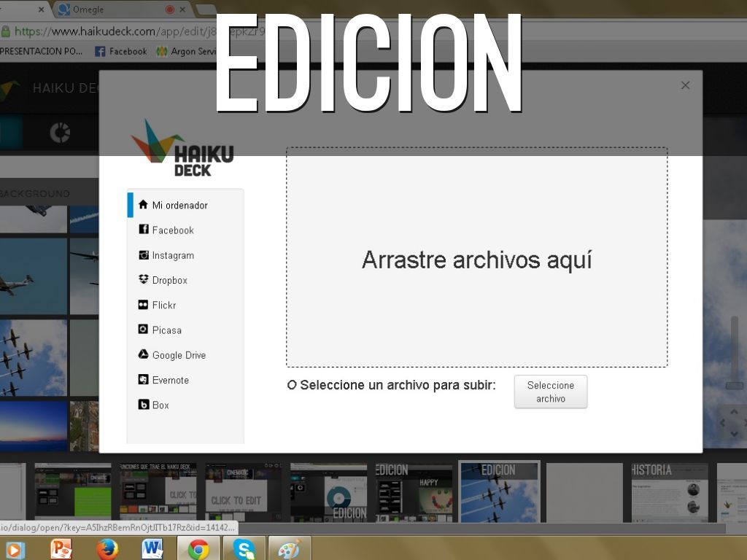Select Picasa as the image source

coord(166,330)
